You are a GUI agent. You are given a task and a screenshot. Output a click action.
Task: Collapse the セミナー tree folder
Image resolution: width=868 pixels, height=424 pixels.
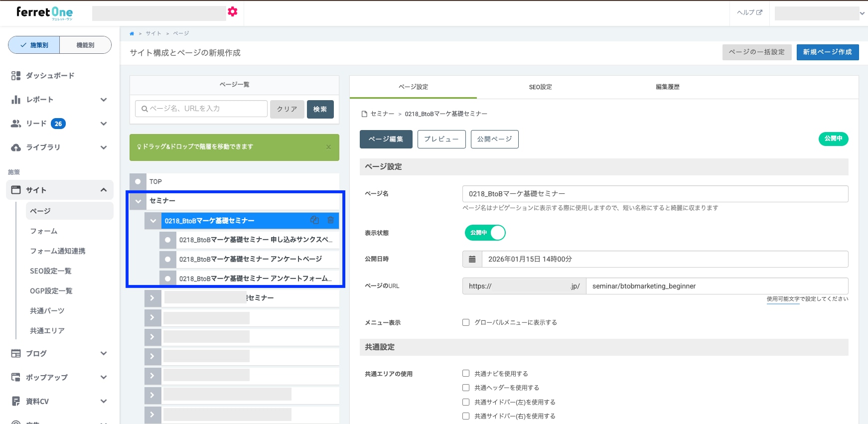(138, 201)
